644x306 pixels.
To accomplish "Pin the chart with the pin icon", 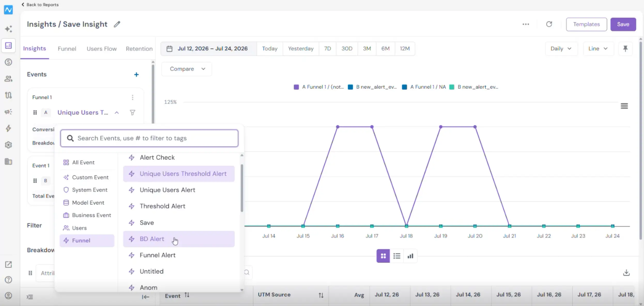I will click(x=625, y=49).
